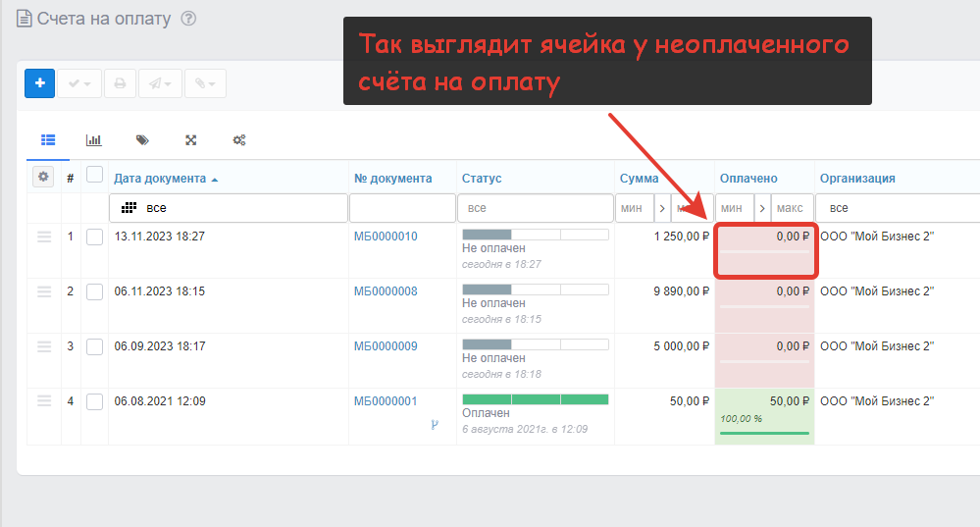The height and width of the screenshot is (527, 980).
Task: Click the date filter grid icon
Action: point(129,208)
